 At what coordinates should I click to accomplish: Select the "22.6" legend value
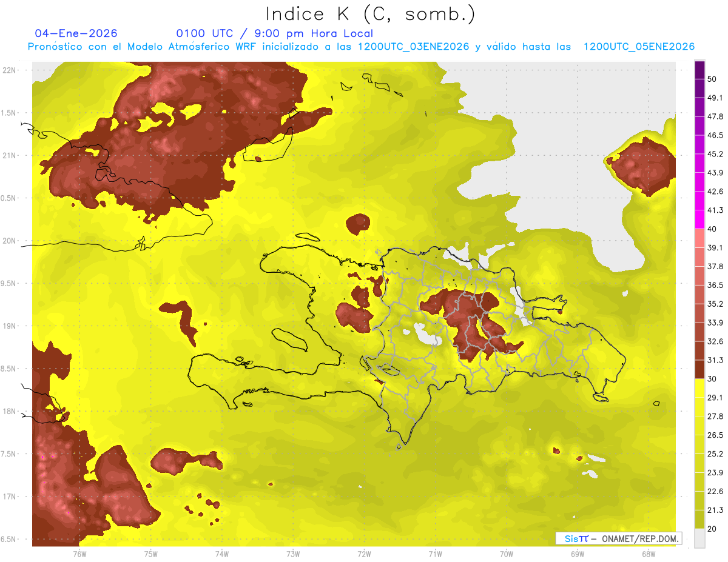[716, 492]
